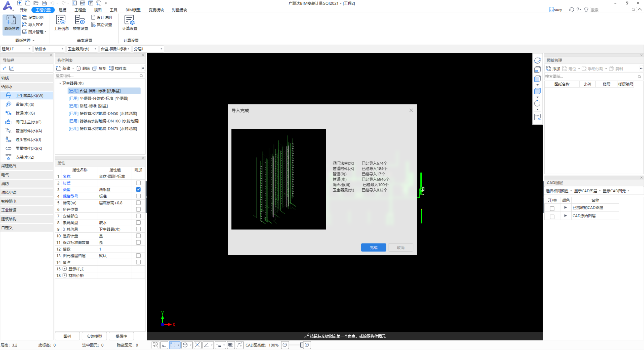Click 导入PDF import icon
Screen dimensions: 644x350
pyautogui.click(x=33, y=25)
